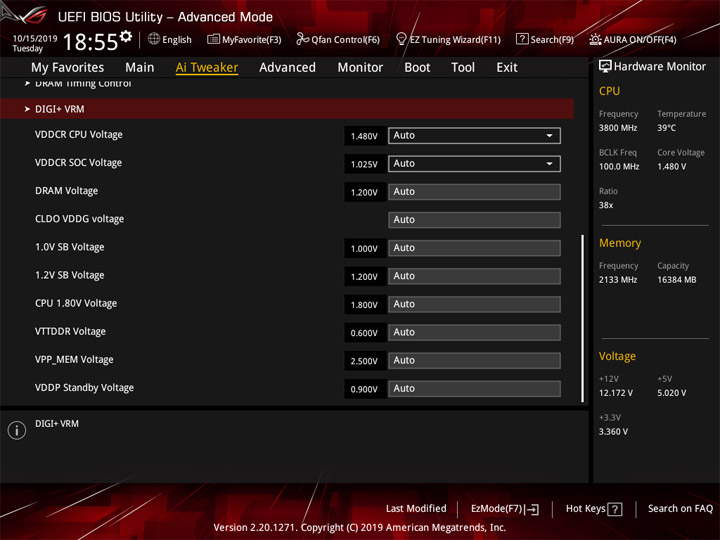720x540 pixels.
Task: Click the 1.025V VDDCR SOC value
Action: (365, 164)
